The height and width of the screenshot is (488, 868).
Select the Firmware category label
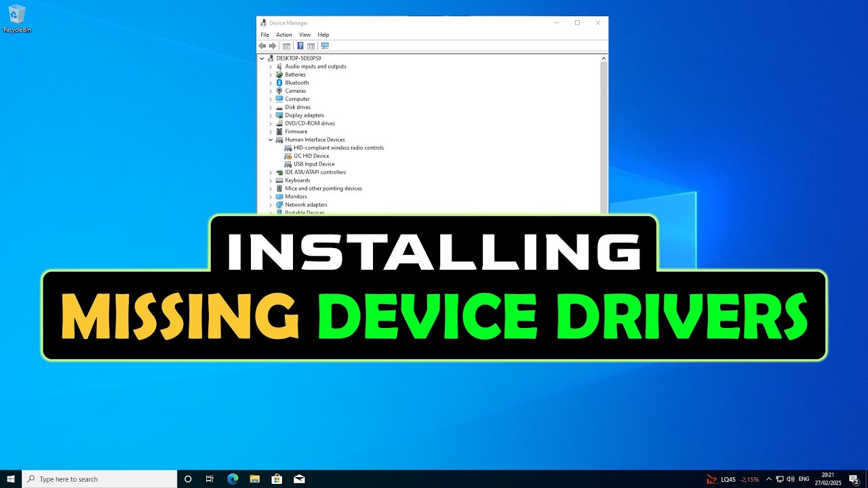click(x=296, y=131)
